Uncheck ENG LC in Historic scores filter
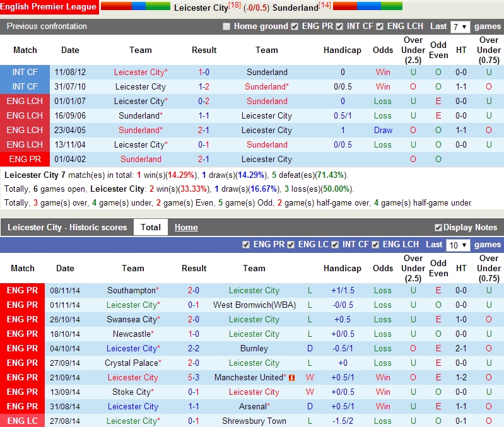The image size is (504, 427). point(291,245)
